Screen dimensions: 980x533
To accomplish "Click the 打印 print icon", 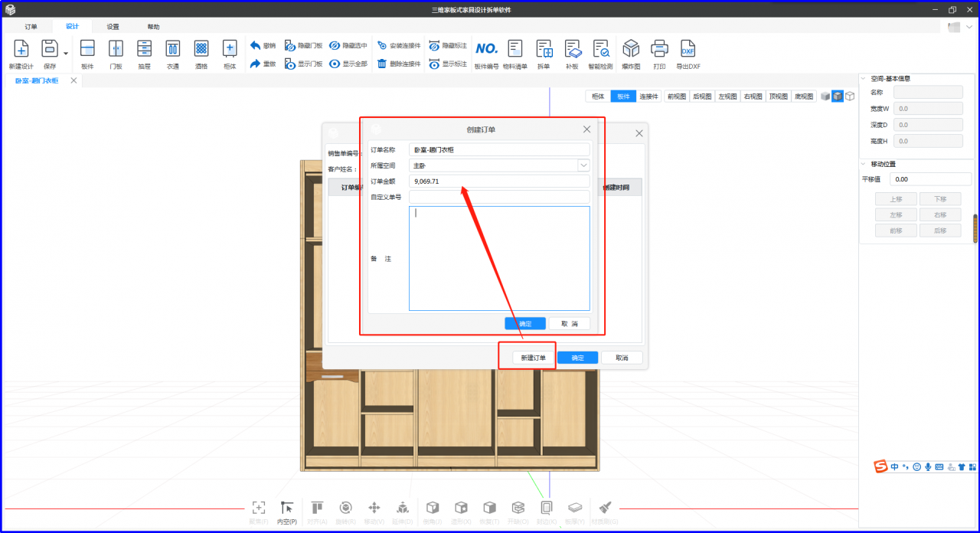I will 659,49.
